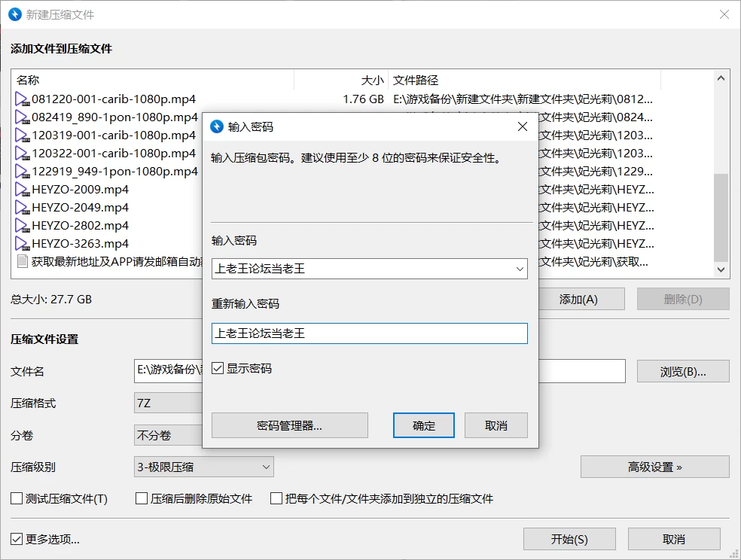Open the 输入密码 password history dropdown arrow
Image resolution: width=741 pixels, height=560 pixels.
520,269
